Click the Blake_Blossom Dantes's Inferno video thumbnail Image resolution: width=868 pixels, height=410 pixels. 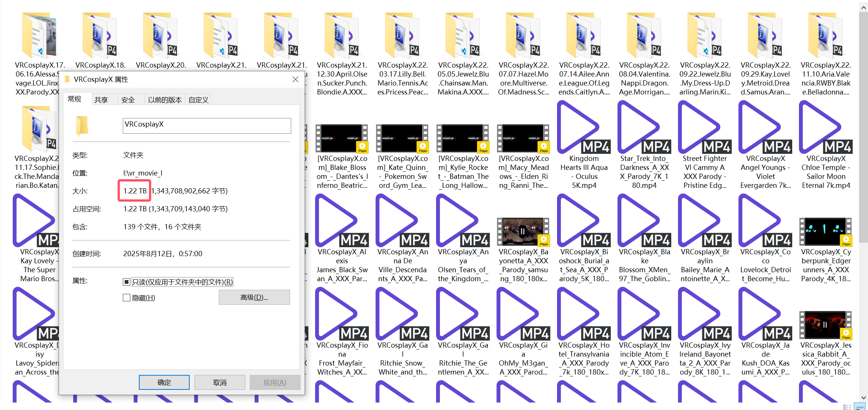point(342,139)
